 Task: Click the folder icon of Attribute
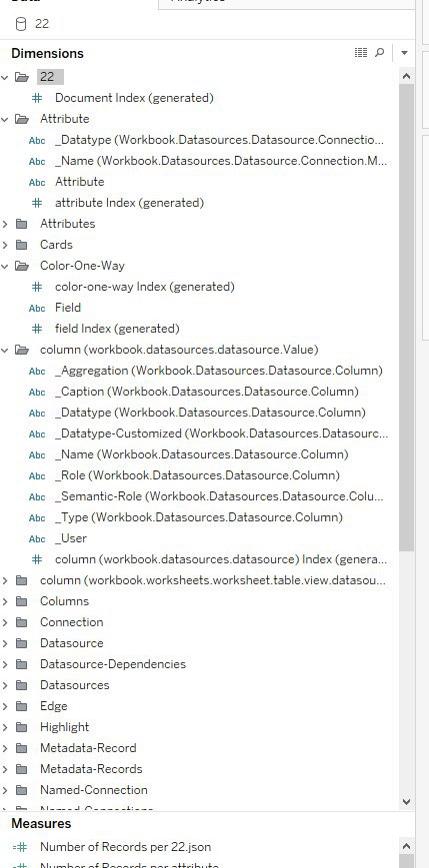tap(22, 119)
